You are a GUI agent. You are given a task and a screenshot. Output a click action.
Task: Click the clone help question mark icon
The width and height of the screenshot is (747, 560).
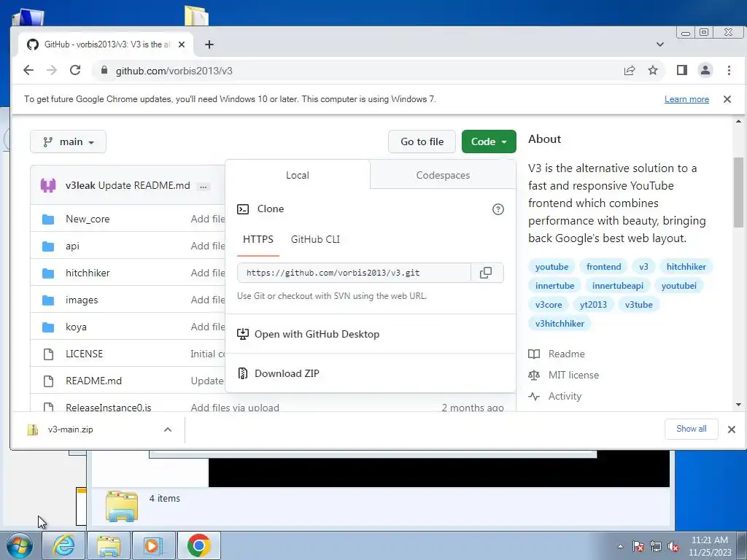click(x=498, y=209)
